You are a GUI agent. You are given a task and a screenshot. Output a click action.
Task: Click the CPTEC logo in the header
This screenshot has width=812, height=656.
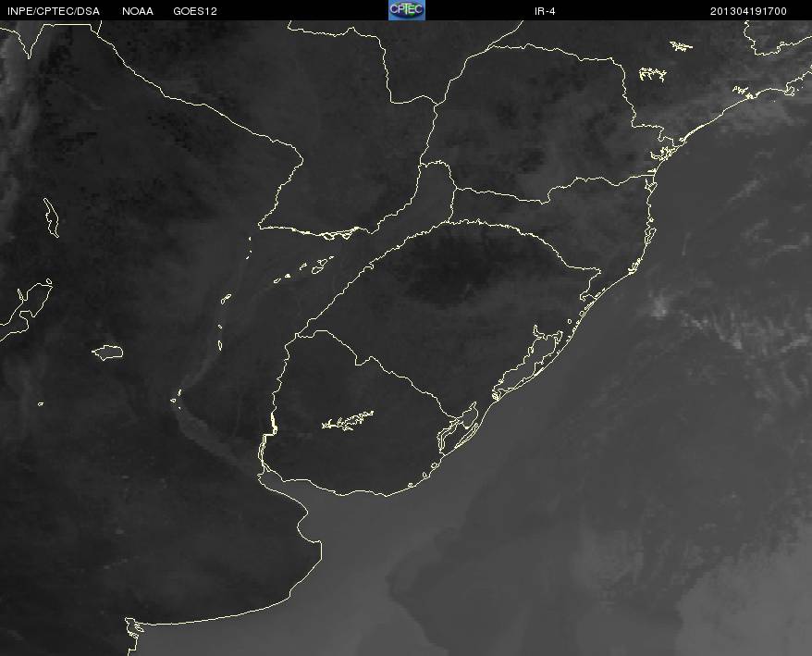(407, 10)
